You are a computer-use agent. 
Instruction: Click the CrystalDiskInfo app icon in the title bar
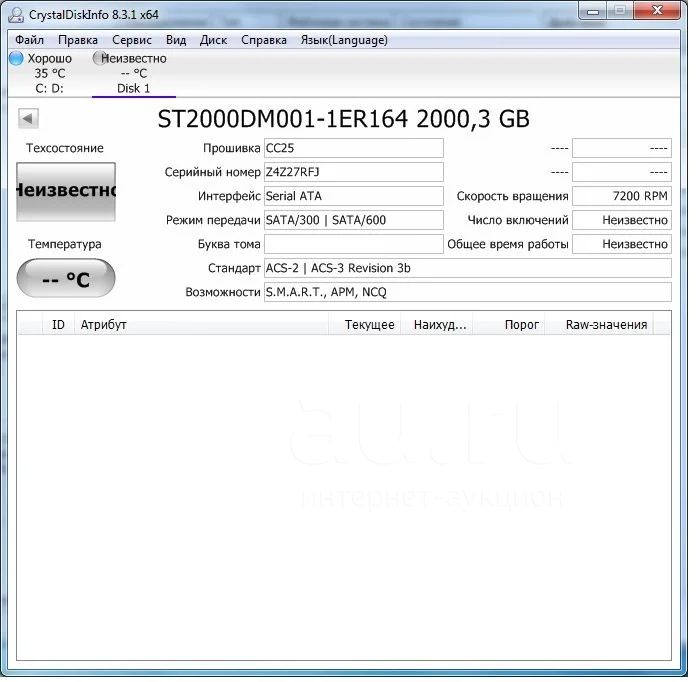16,15
